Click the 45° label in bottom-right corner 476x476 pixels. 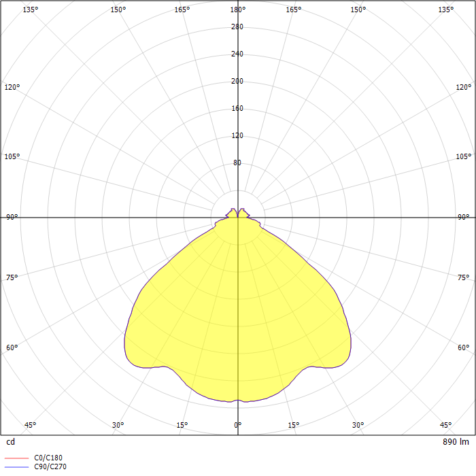(445, 425)
